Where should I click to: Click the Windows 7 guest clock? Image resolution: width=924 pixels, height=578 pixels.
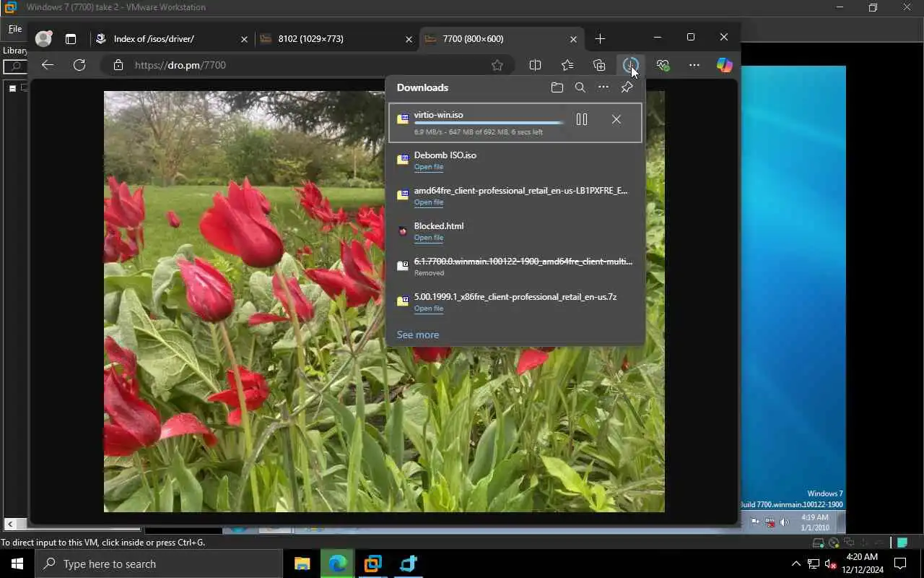tap(814, 522)
